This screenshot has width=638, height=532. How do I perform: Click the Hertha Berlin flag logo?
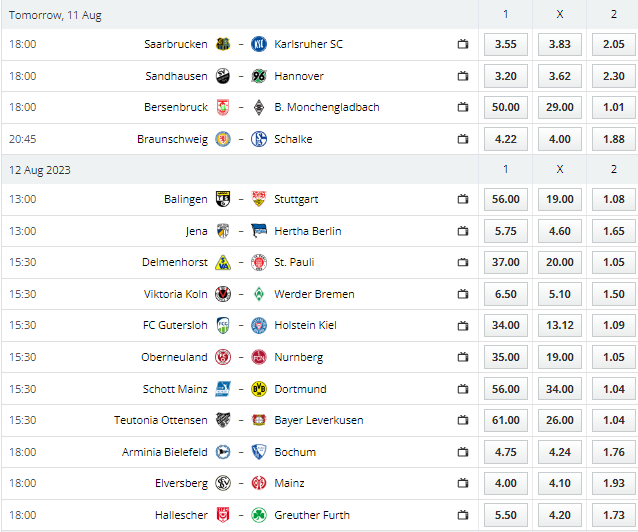click(259, 231)
